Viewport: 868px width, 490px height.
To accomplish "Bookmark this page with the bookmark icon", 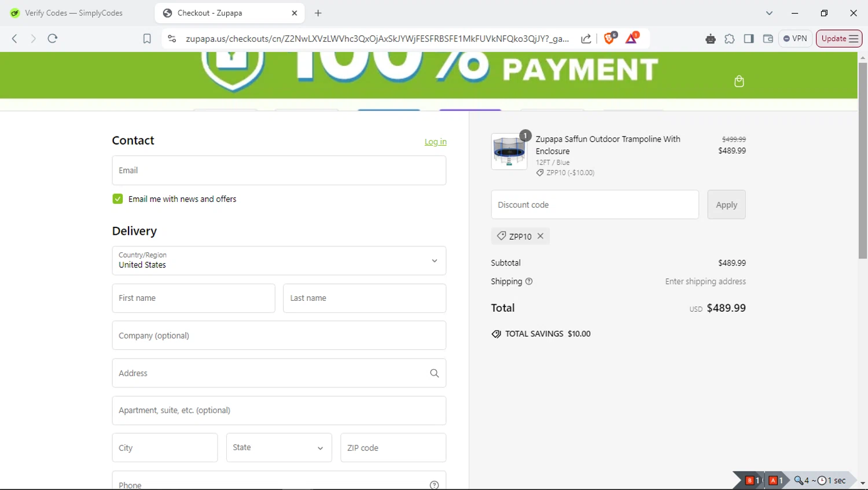I will (147, 39).
